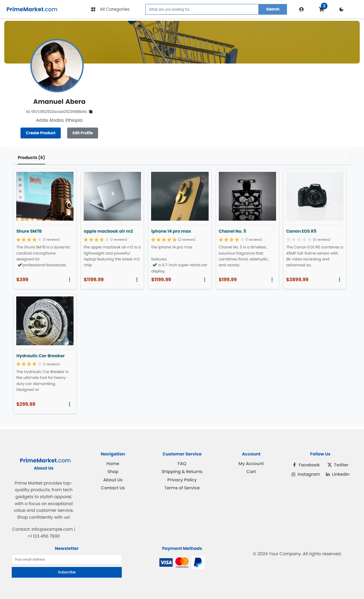Open options menu for Canon EOS R5

(x=339, y=280)
